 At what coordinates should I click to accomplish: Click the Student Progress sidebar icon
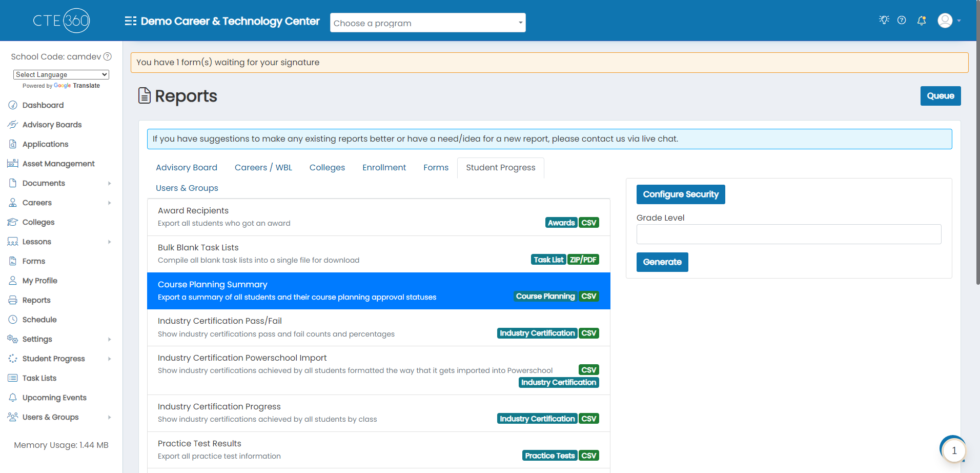(13, 359)
